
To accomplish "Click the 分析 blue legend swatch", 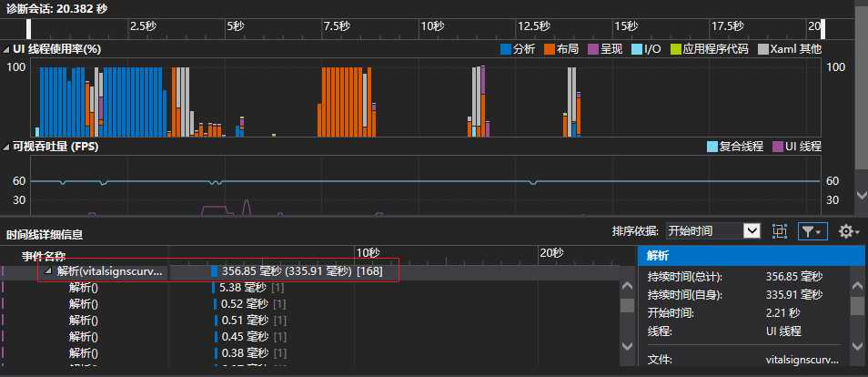I will [x=505, y=49].
